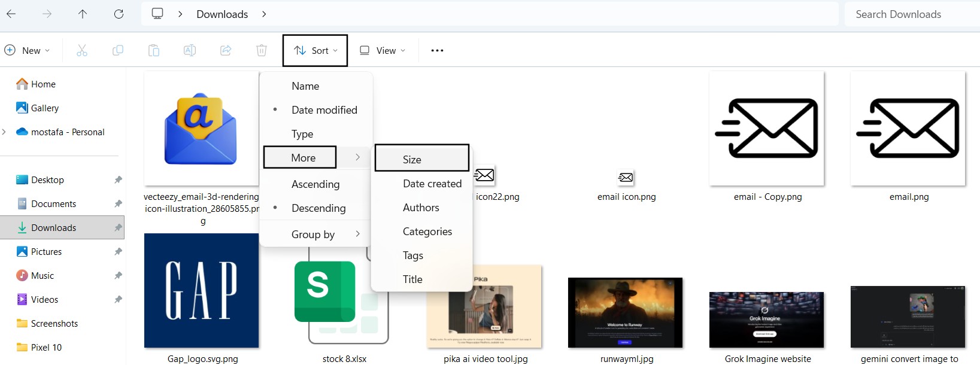
Task: Expand the Group by submenu
Action: click(x=316, y=235)
